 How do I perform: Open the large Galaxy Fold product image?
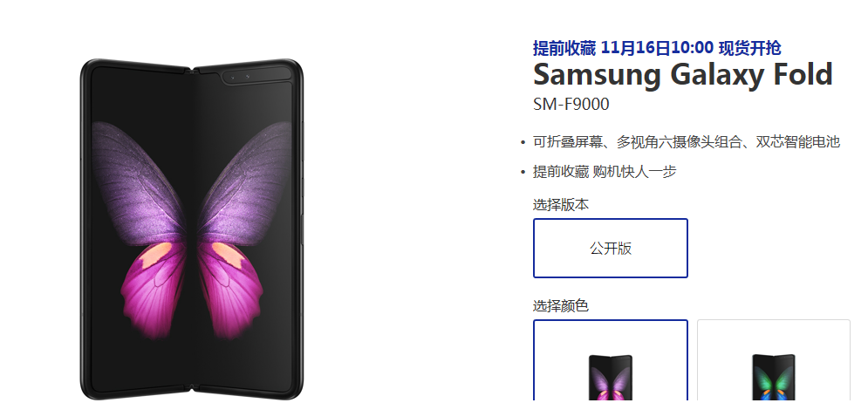(x=192, y=229)
